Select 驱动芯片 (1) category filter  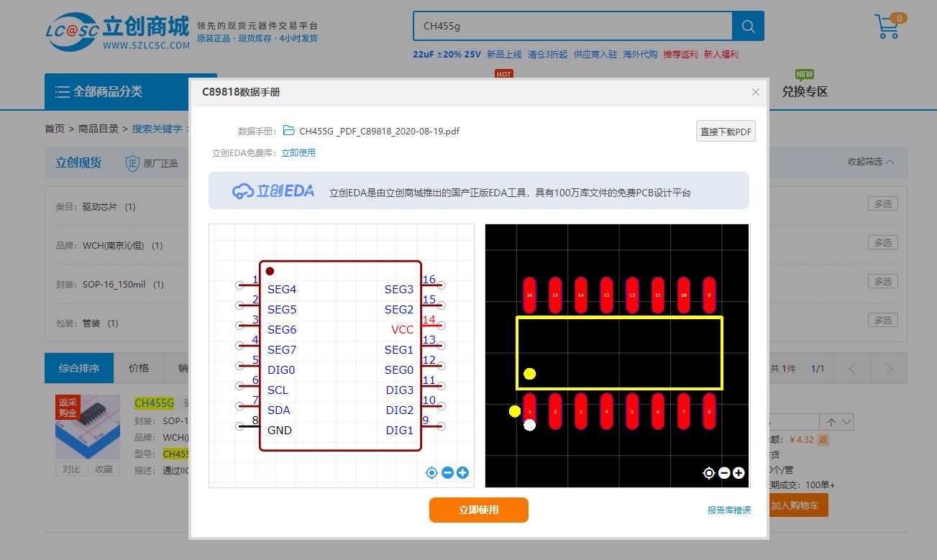109,207
